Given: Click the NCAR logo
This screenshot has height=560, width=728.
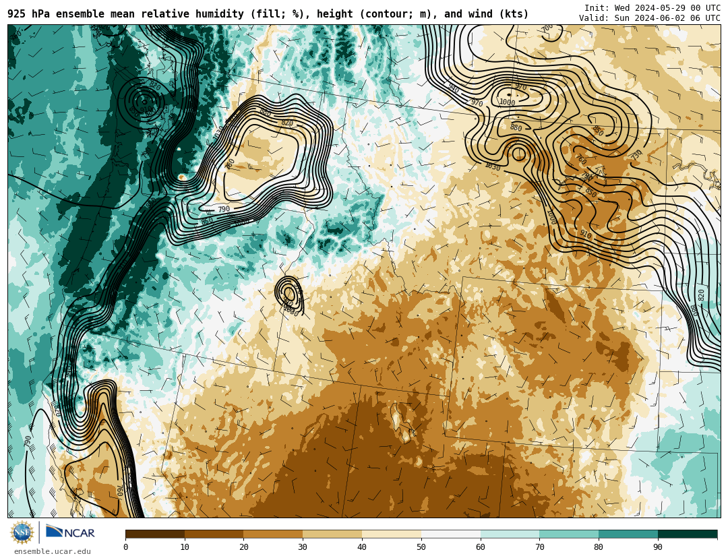Looking at the screenshot, I should (71, 532).
